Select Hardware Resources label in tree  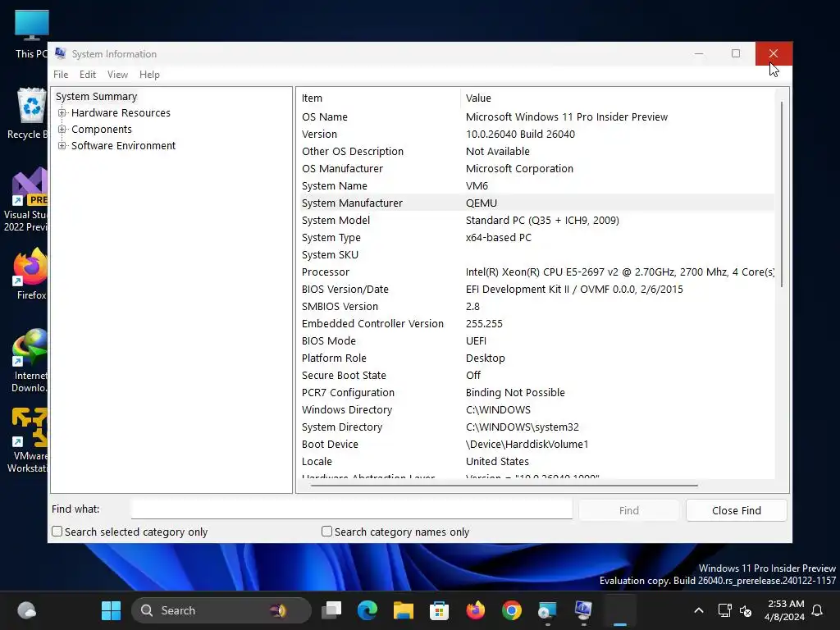(x=121, y=113)
